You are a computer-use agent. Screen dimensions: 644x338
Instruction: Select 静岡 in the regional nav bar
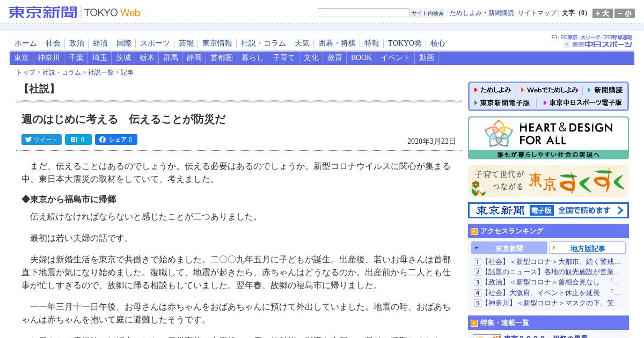[x=194, y=58]
